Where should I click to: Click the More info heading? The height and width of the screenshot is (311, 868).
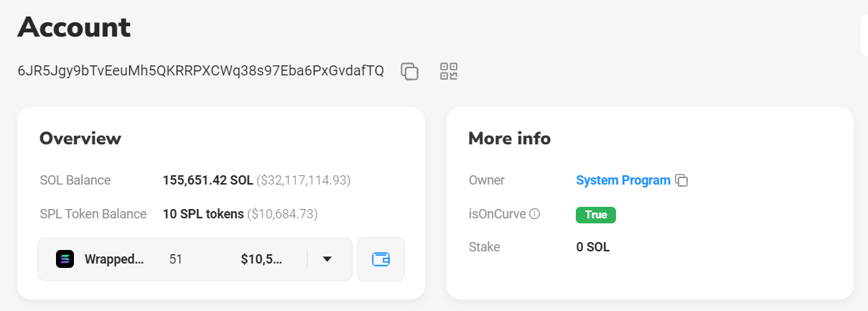(509, 139)
